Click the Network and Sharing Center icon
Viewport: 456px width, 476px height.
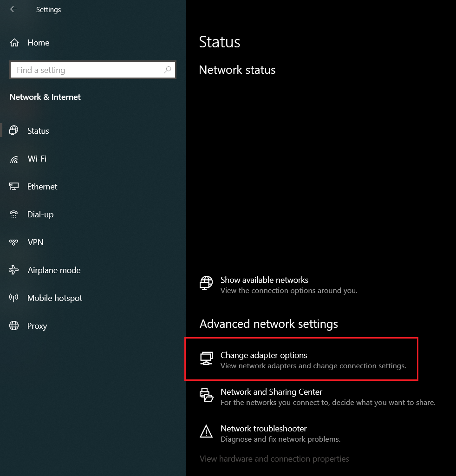[x=206, y=395]
